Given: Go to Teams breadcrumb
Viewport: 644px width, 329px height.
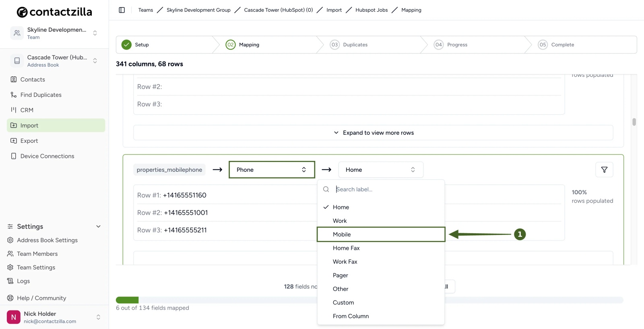Looking at the screenshot, I should point(146,10).
